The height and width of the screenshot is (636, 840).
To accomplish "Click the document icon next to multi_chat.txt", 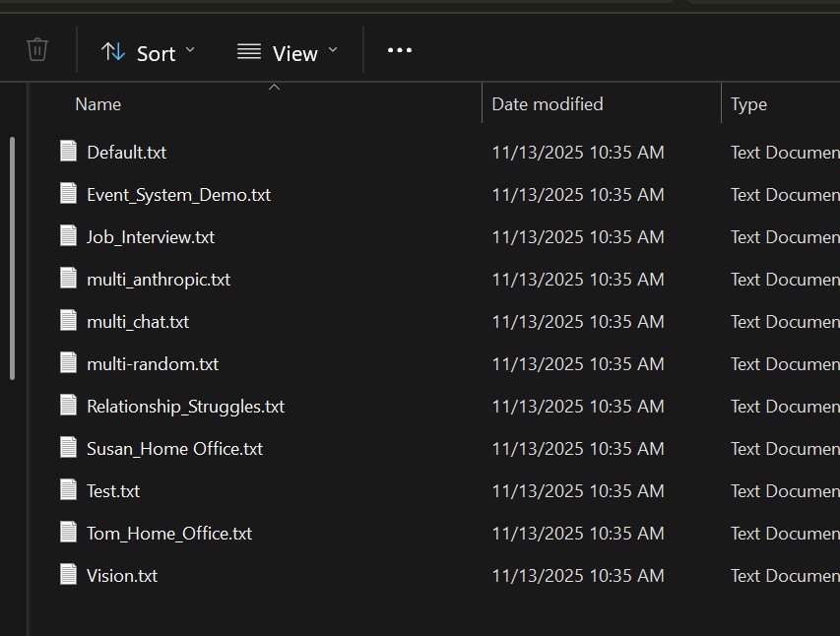I will tap(67, 321).
